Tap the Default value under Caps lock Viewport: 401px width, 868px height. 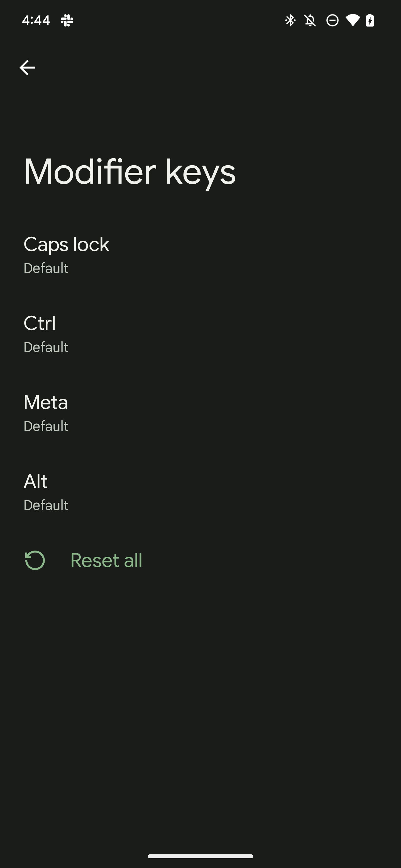(46, 268)
